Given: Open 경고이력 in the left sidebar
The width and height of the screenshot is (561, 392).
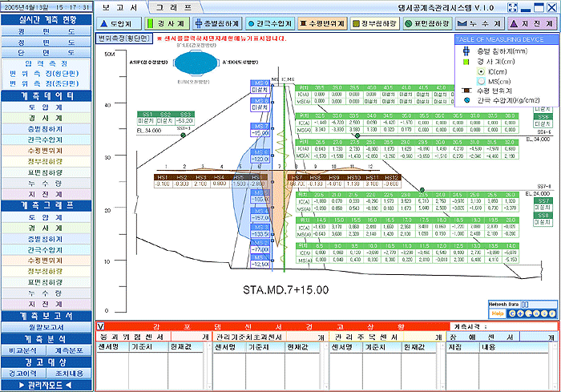Looking at the screenshot, I should coord(23,373).
